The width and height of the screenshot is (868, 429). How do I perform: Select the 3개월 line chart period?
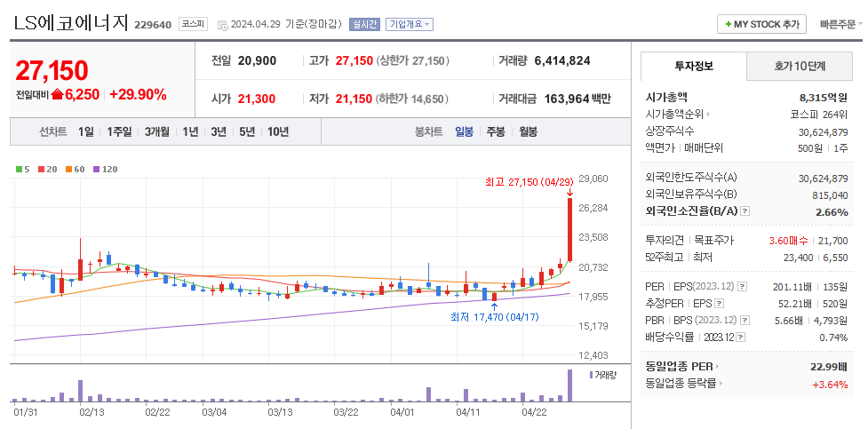click(x=157, y=131)
